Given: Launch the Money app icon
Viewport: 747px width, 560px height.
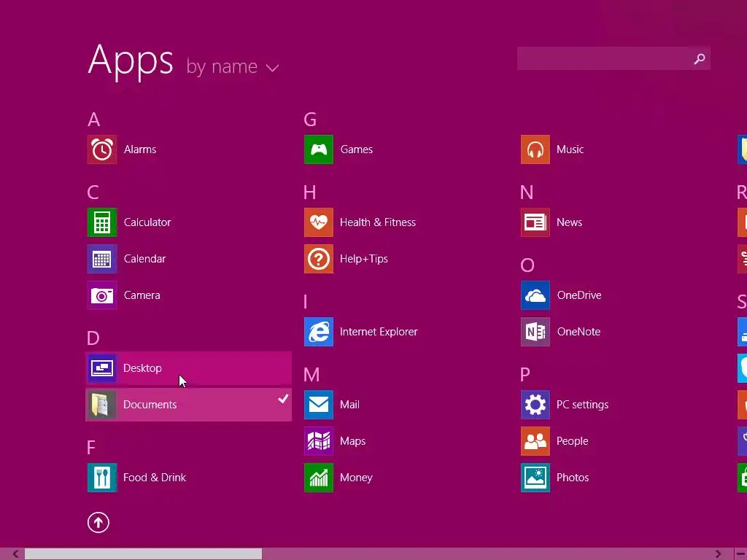Looking at the screenshot, I should [319, 478].
